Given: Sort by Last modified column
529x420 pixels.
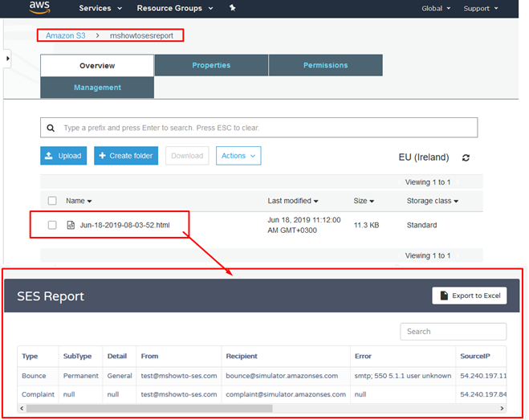Looking at the screenshot, I should (293, 201).
